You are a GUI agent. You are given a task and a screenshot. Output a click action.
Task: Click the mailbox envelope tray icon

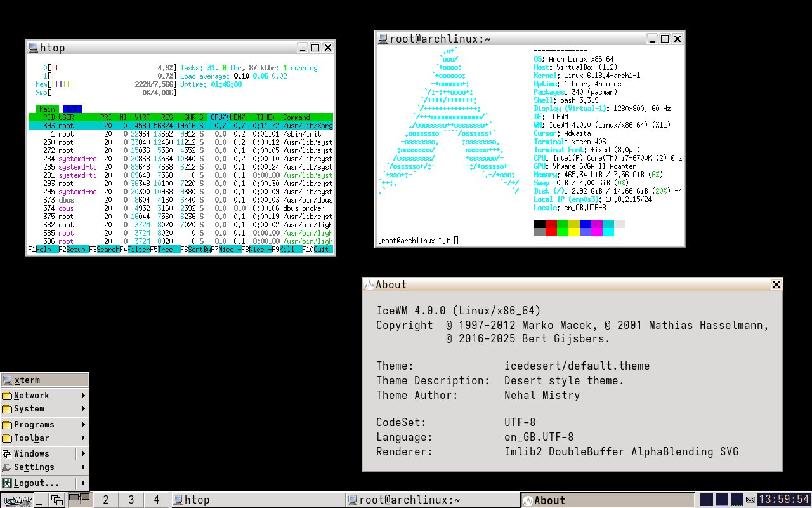point(750,500)
